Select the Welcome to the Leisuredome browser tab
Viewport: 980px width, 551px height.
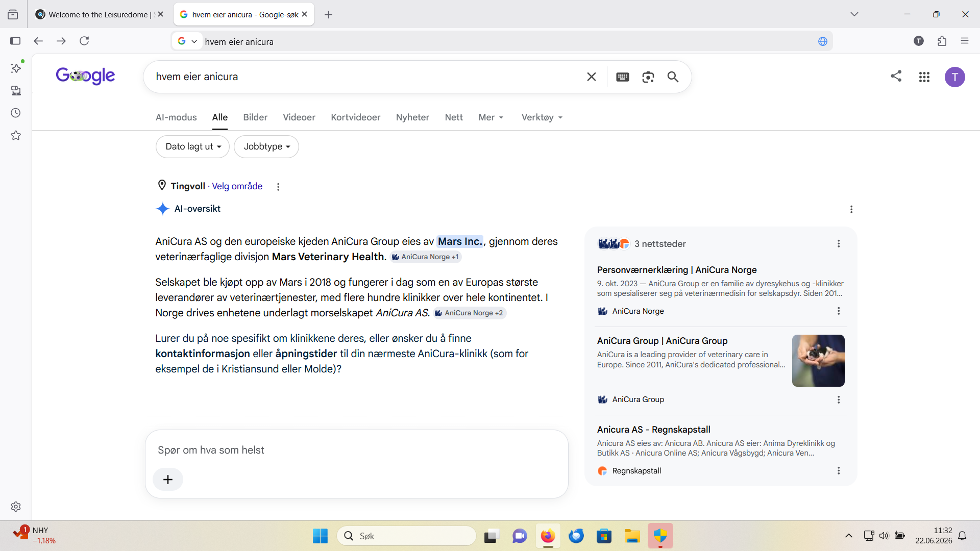pyautogui.click(x=99, y=14)
